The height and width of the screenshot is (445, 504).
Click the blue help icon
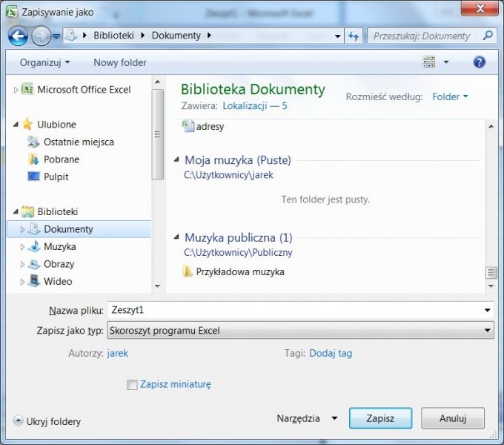pos(479,62)
